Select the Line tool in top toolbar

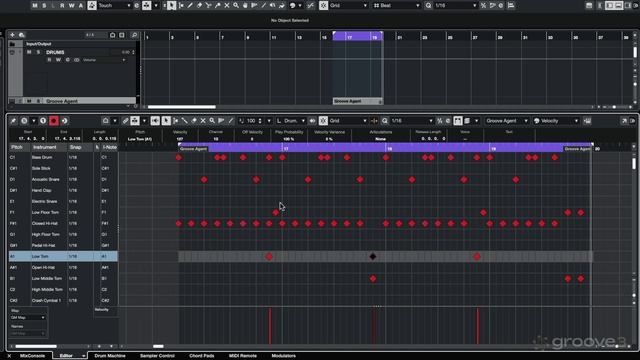point(264,5)
